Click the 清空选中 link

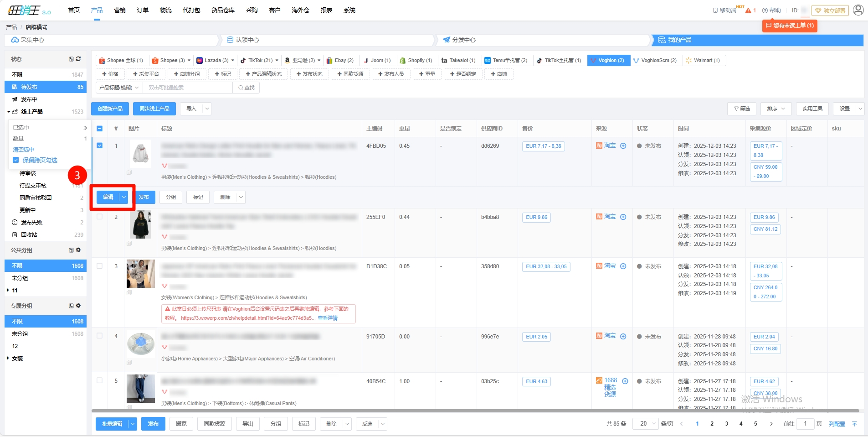point(23,149)
